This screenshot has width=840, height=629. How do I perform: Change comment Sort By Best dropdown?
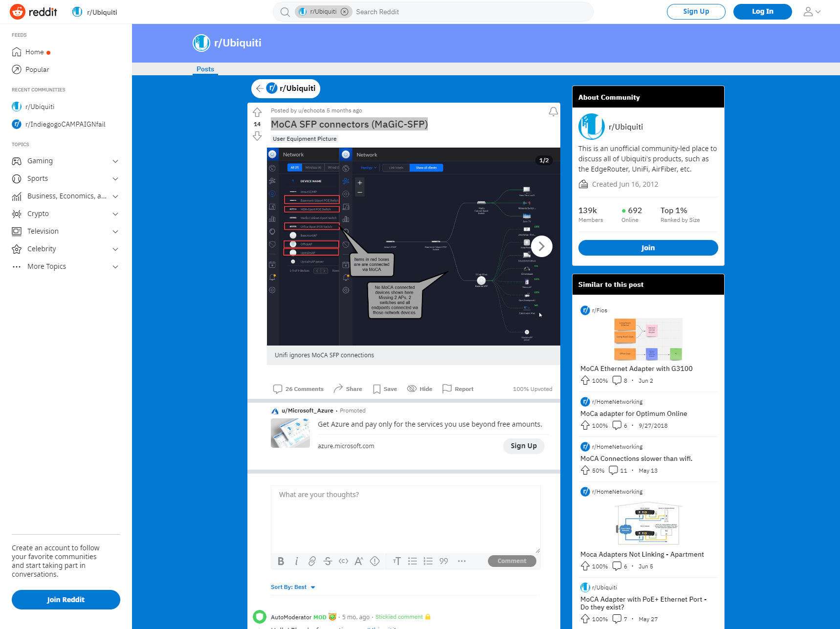tap(293, 587)
